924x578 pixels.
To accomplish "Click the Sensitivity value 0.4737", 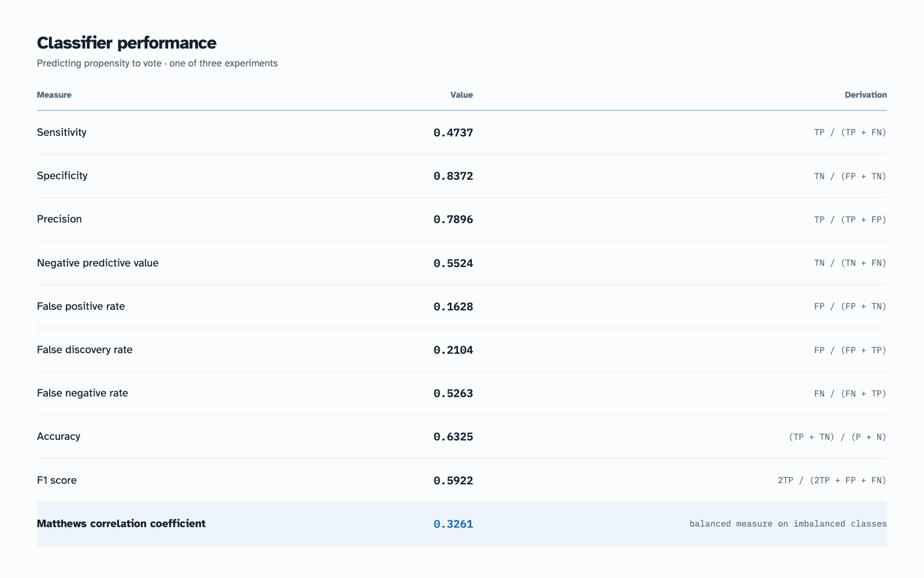I will click(x=453, y=133).
